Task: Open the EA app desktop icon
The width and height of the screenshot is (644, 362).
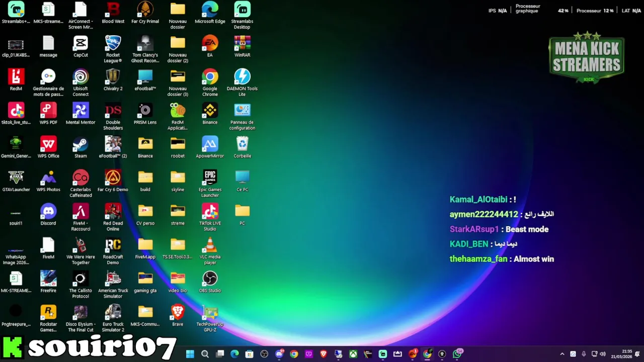Action: click(x=210, y=47)
